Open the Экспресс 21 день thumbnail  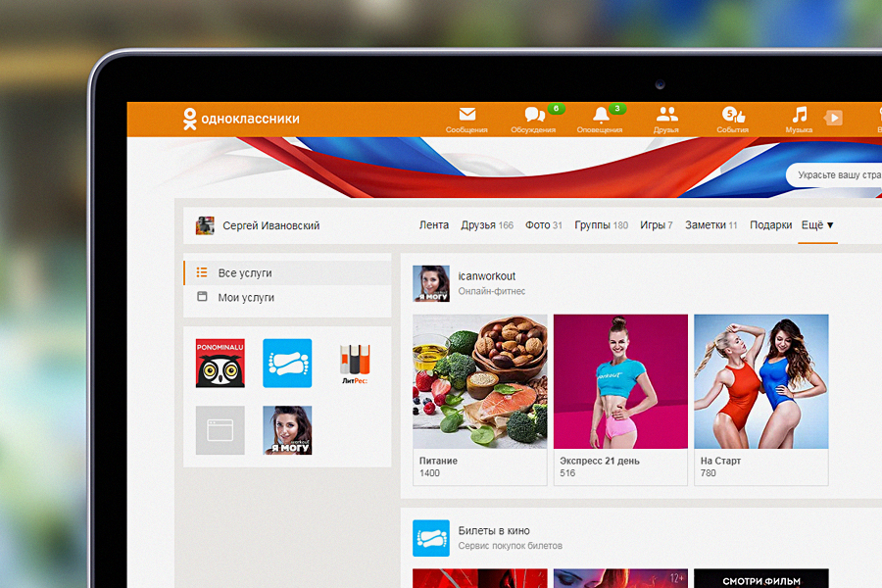(620, 381)
